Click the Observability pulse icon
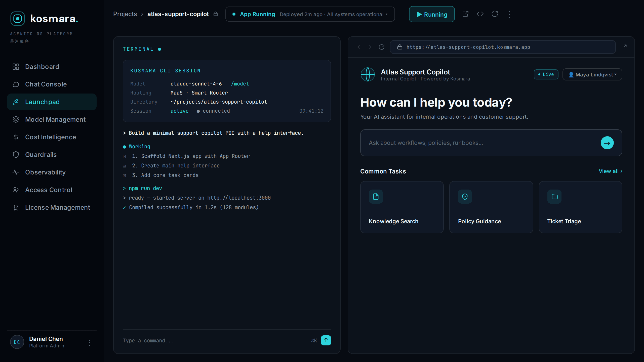This screenshot has height=362, width=644. tap(16, 172)
